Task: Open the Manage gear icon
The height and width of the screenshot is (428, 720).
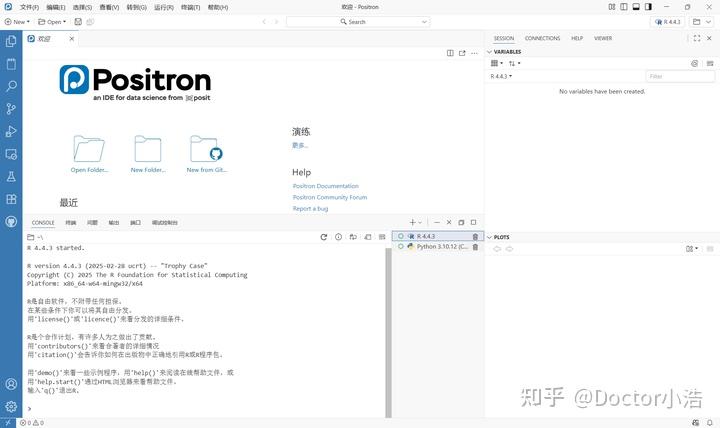Action: click(11, 406)
